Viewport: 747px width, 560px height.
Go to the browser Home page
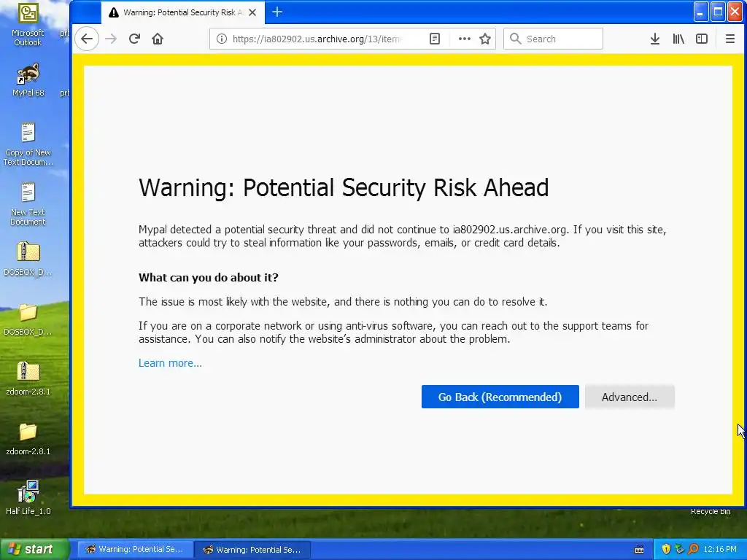pos(158,39)
